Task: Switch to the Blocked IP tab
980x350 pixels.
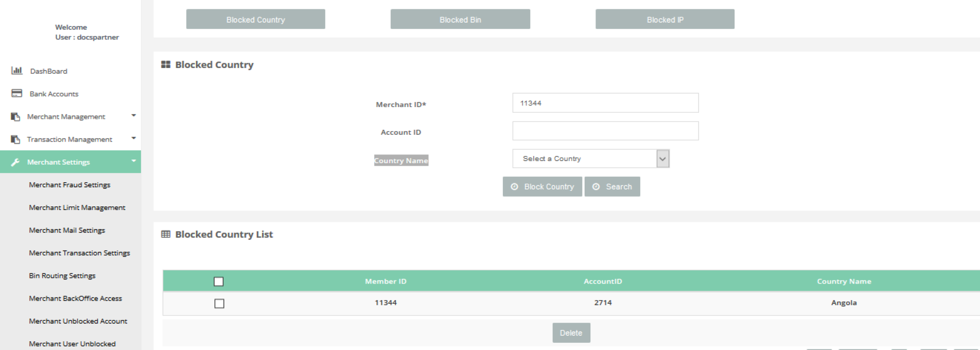Action: pyautogui.click(x=664, y=20)
